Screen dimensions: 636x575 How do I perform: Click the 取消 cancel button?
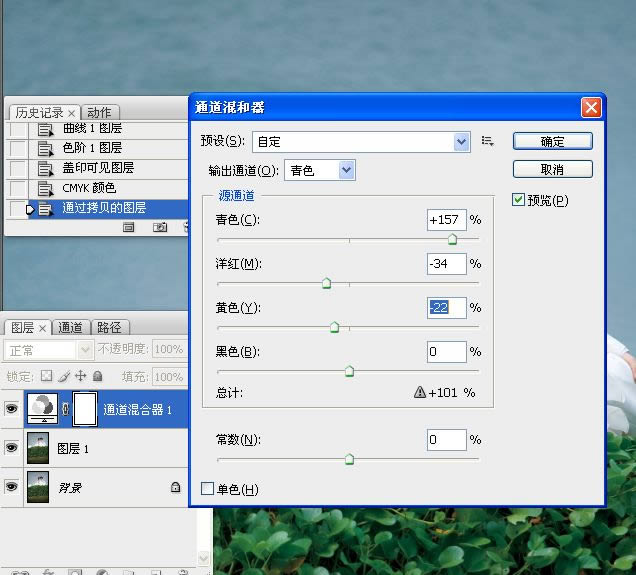pos(552,169)
